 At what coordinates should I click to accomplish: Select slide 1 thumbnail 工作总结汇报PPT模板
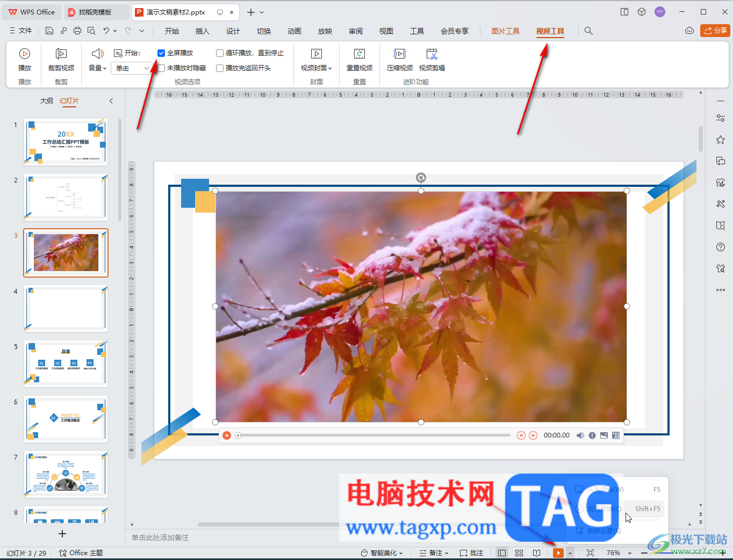click(66, 142)
